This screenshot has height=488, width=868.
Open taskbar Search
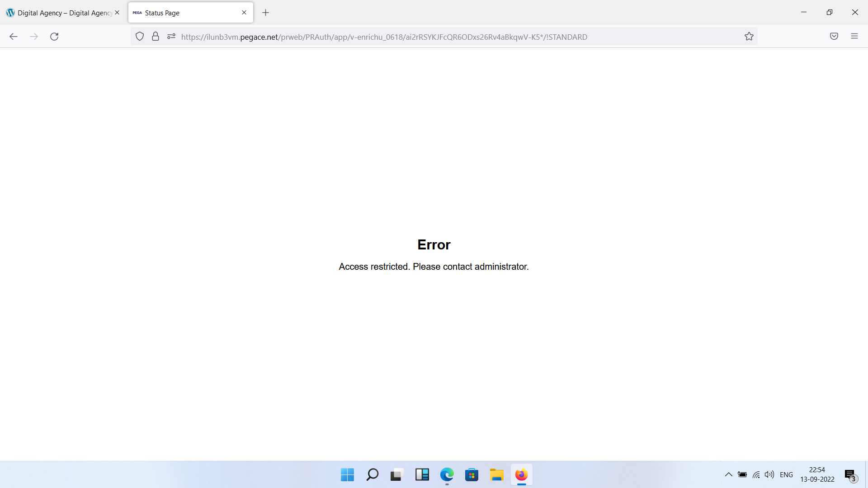click(x=372, y=475)
